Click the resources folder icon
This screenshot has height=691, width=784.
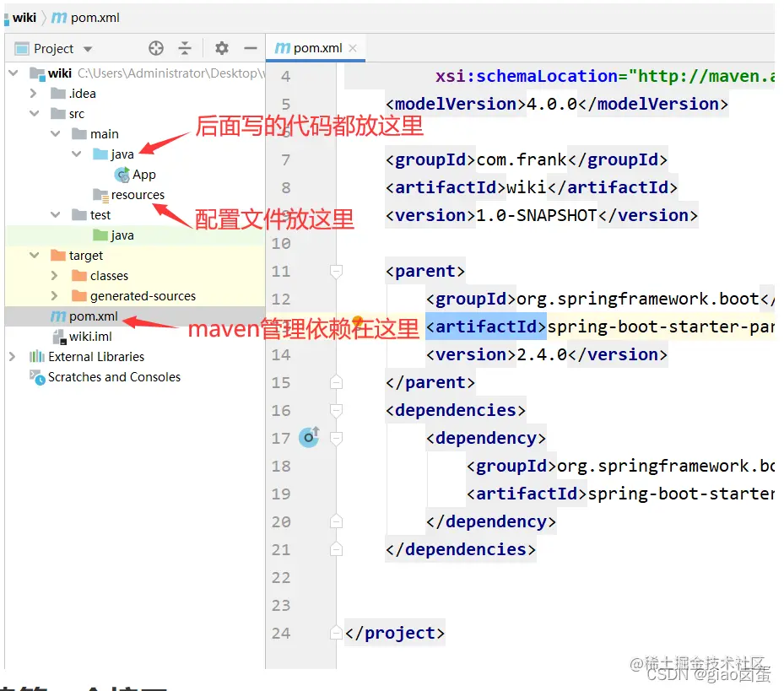click(x=100, y=195)
